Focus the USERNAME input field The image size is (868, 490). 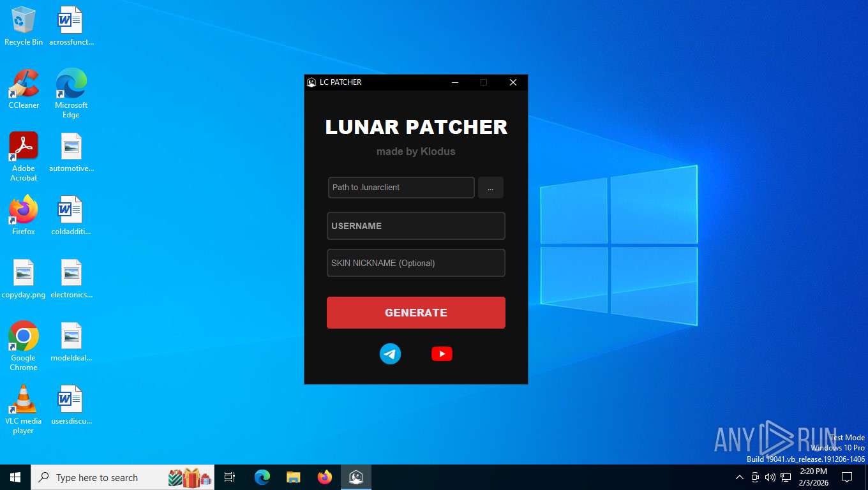tap(416, 226)
